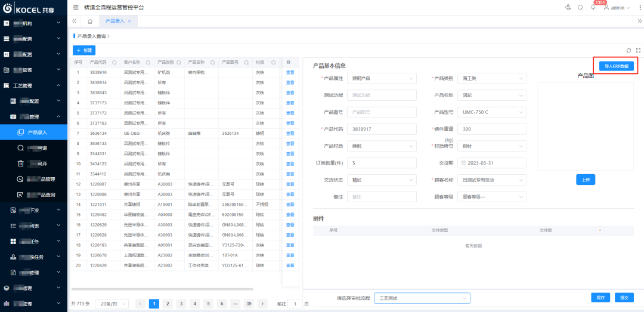644x312 pixels.
Task: Open the 产品型号 dropdown UMC-750 C
Action: click(492, 112)
